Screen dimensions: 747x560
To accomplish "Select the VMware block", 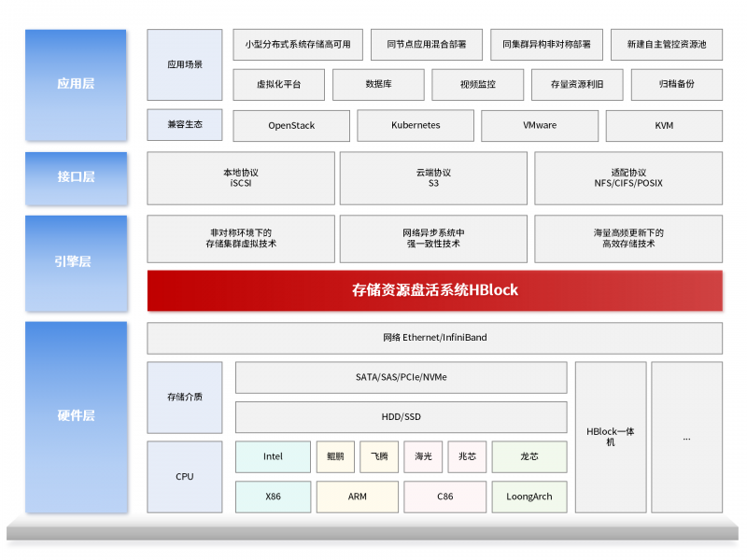I will point(540,125).
